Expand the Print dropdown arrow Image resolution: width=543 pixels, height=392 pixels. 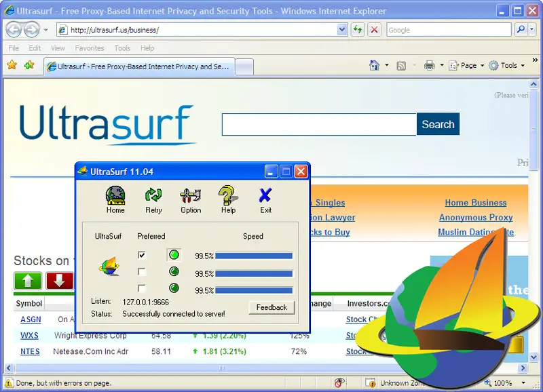[442, 65]
